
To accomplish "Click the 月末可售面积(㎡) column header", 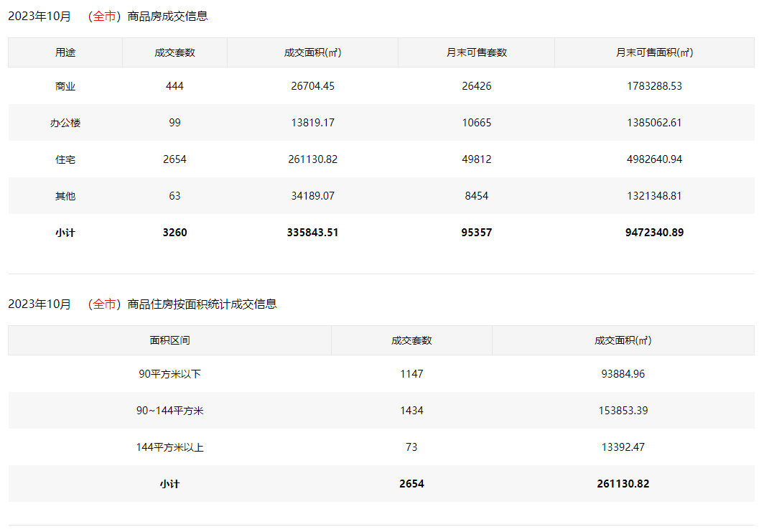I will (x=654, y=52).
